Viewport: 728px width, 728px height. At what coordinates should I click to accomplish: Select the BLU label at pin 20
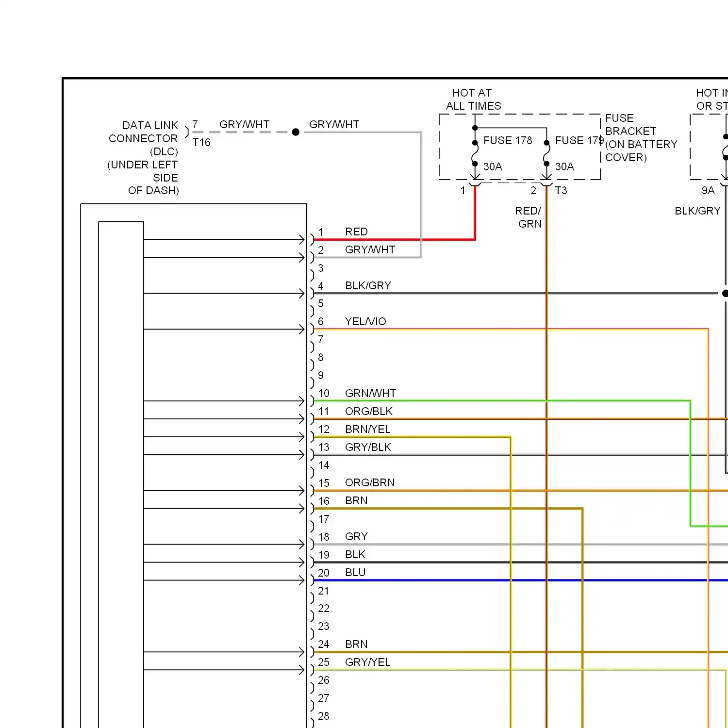pos(355,572)
